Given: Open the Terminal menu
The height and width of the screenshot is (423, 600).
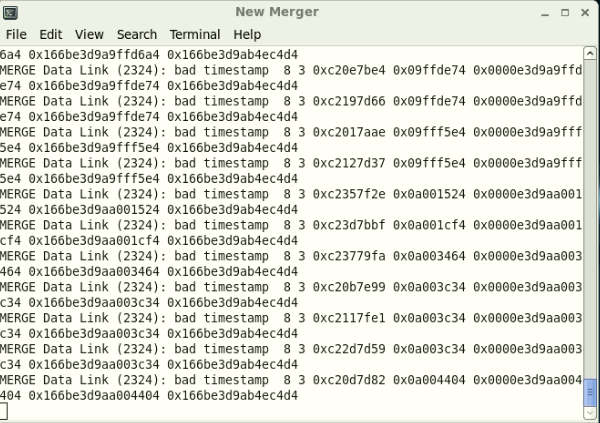Looking at the screenshot, I should (195, 34).
